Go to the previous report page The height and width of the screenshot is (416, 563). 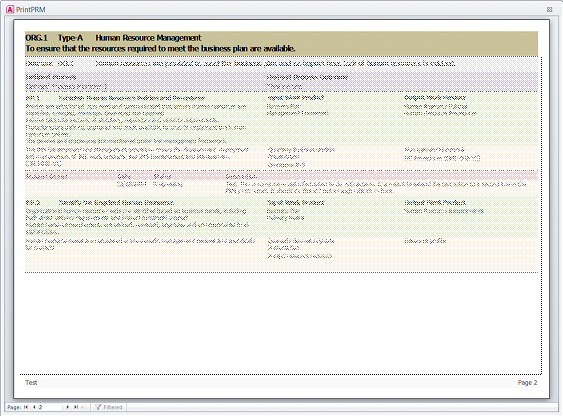[34, 407]
